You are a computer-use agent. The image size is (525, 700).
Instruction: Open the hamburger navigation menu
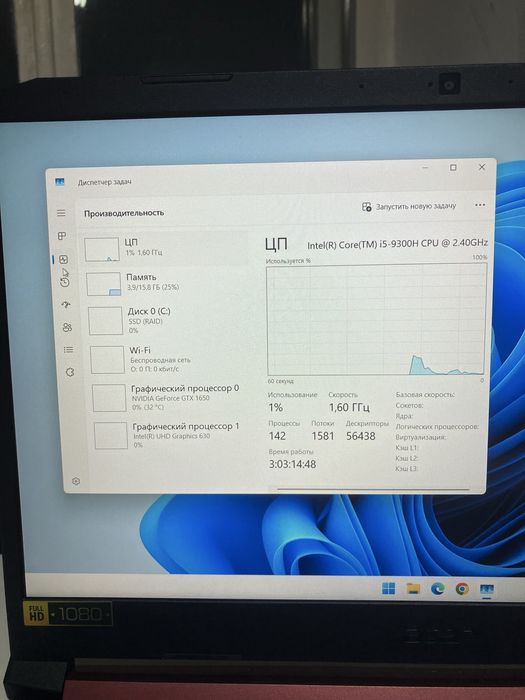[61, 213]
